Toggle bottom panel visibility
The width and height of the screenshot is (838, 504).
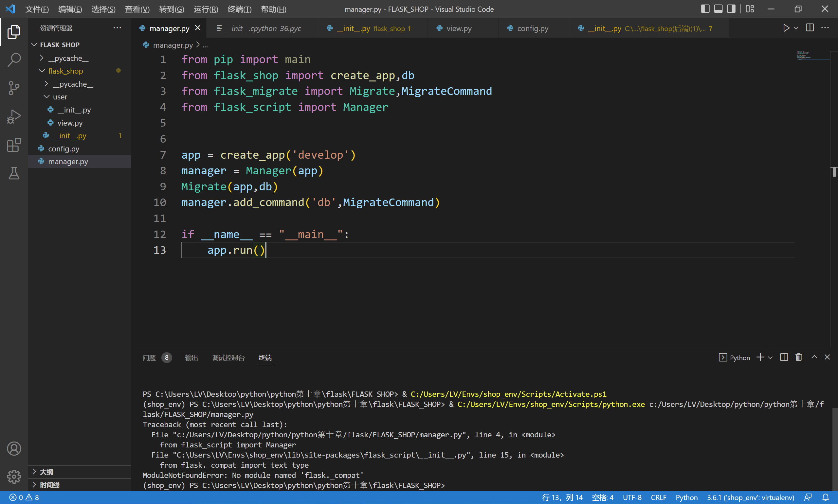coord(719,9)
